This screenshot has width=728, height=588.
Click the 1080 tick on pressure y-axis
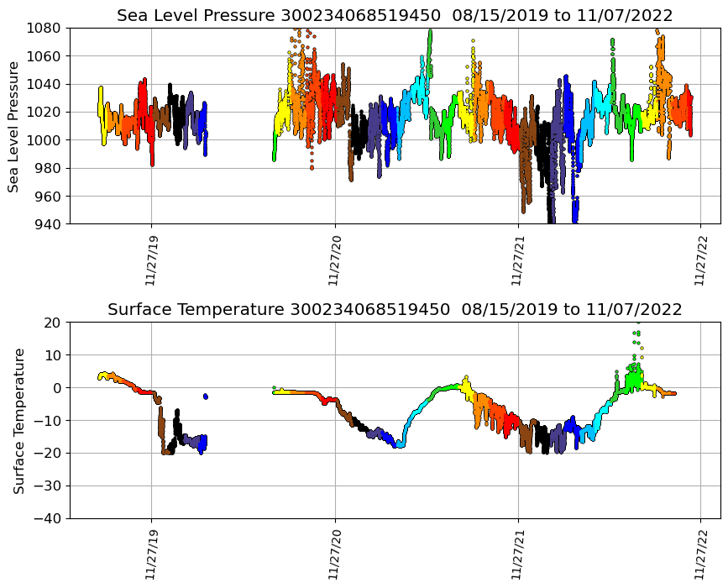pos(44,28)
